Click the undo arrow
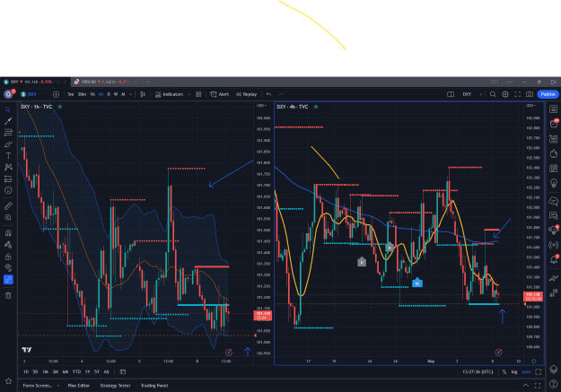 [268, 94]
